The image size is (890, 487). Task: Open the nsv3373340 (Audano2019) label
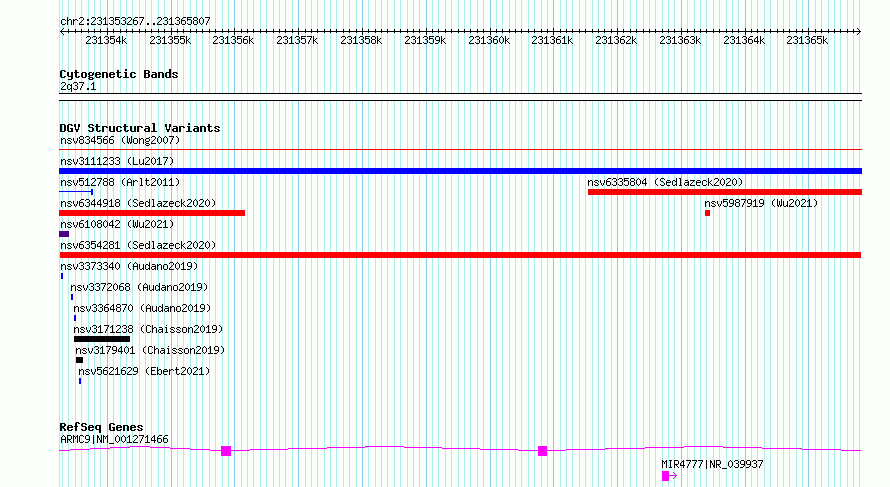[x=129, y=266]
